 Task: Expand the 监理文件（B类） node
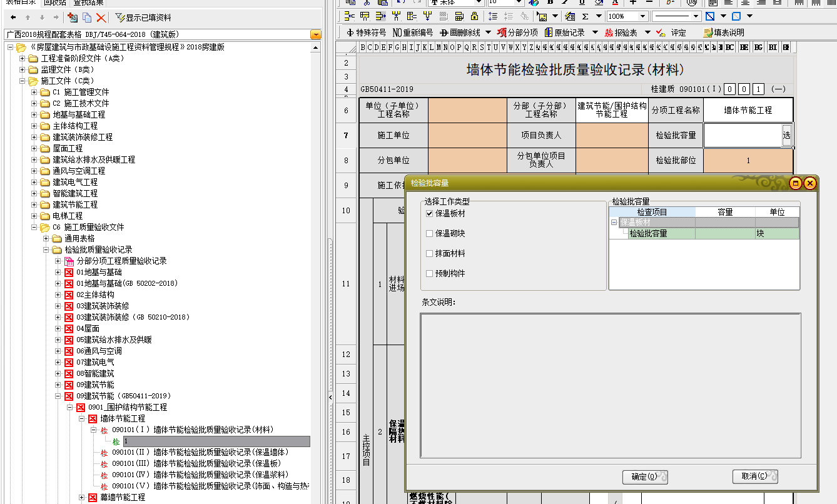tap(23, 69)
